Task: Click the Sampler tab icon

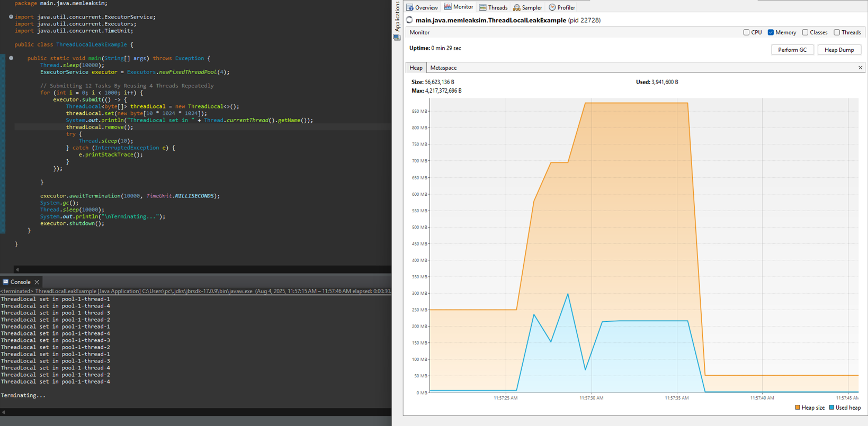Action: coord(516,7)
